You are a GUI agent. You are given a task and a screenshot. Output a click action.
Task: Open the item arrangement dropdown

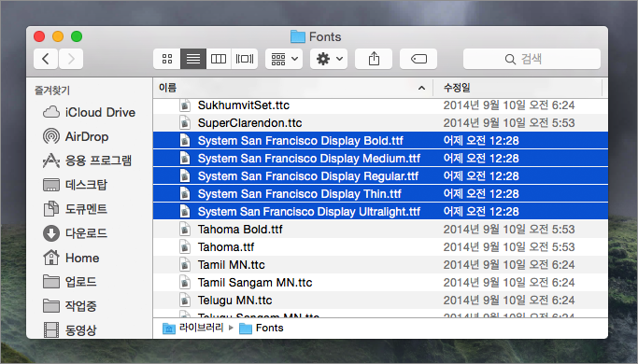pos(284,59)
